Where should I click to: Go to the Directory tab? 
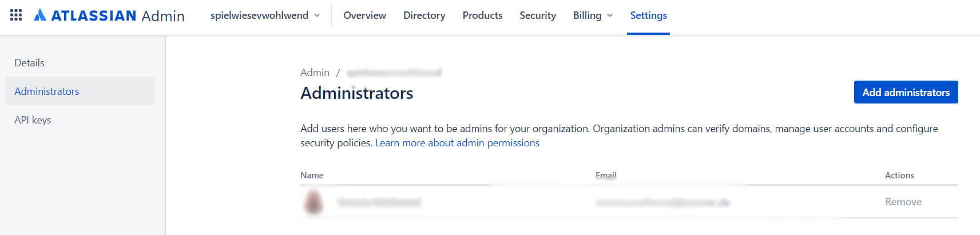pyautogui.click(x=424, y=15)
